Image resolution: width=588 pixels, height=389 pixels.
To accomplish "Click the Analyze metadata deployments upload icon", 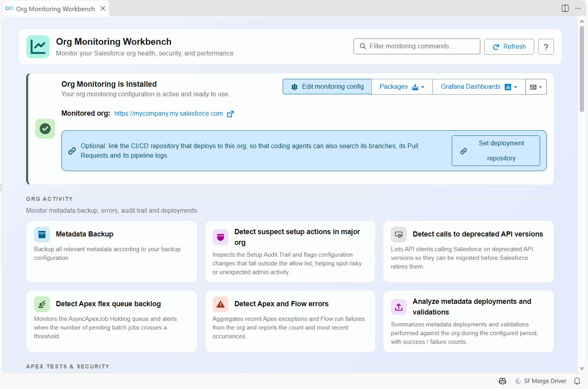I will pyautogui.click(x=399, y=307).
